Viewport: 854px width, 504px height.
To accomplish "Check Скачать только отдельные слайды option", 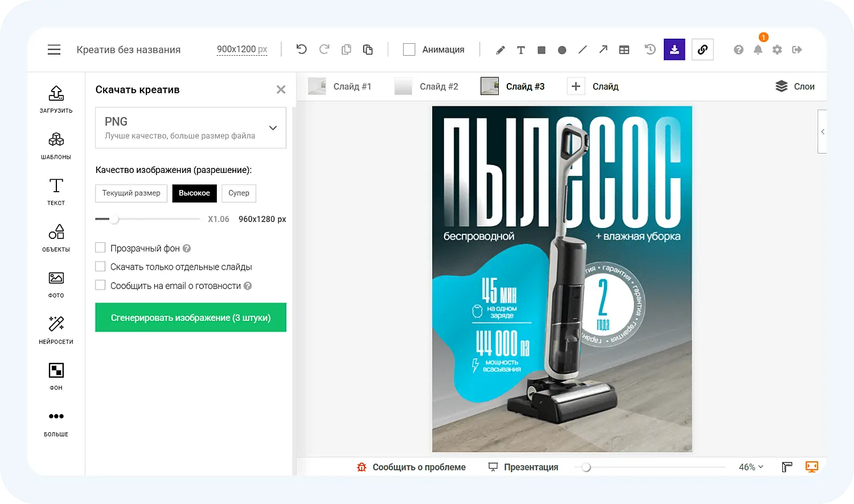I will [x=100, y=267].
